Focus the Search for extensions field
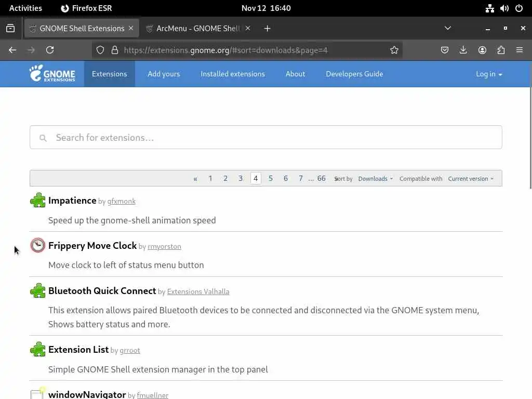532x399 pixels. [x=266, y=137]
